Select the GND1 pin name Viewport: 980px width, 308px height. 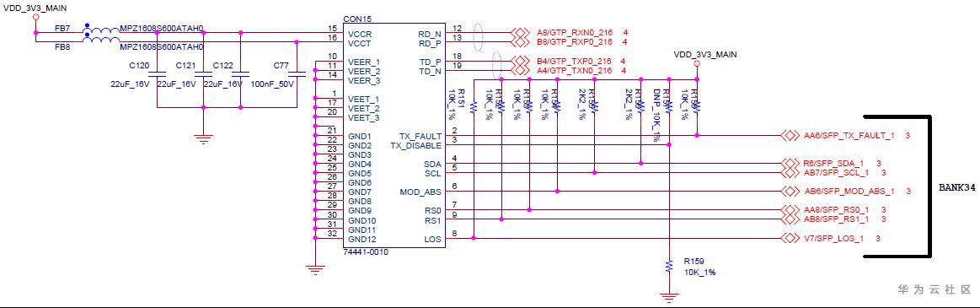tap(359, 136)
